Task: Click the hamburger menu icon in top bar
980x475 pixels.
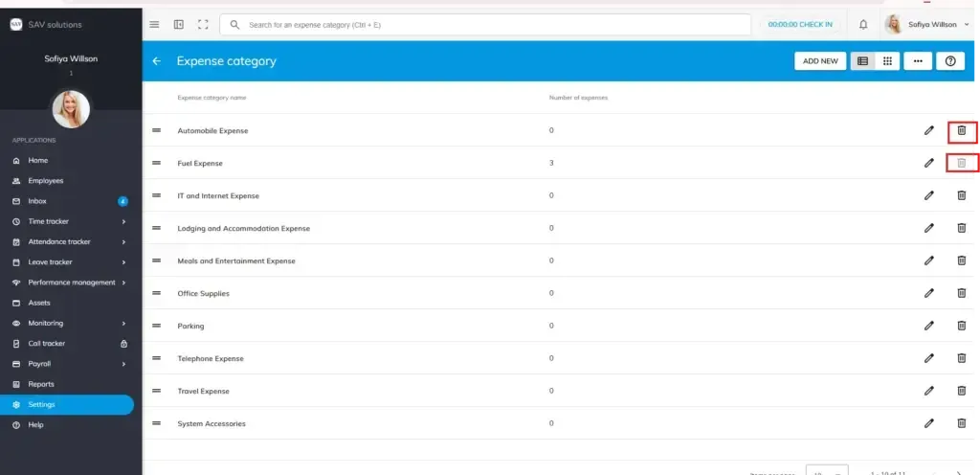Action: coord(154,24)
